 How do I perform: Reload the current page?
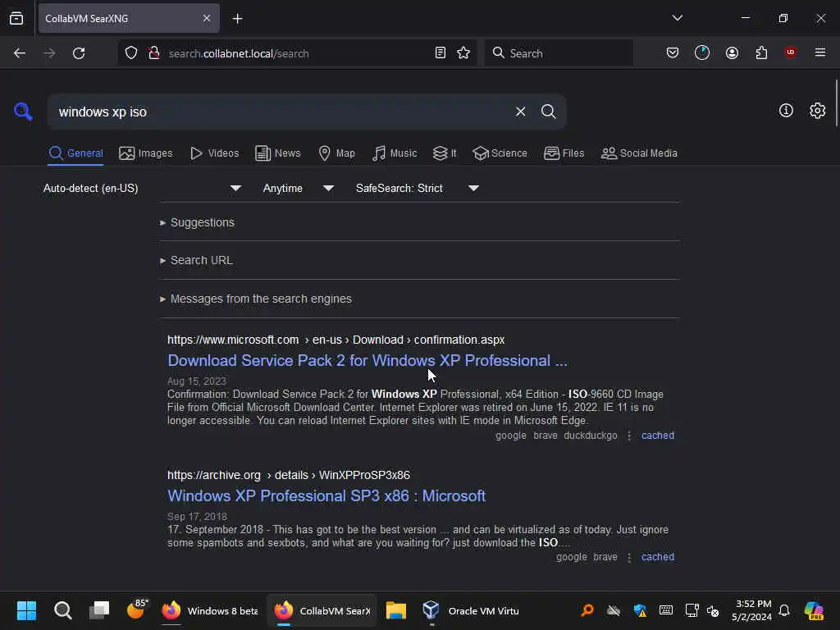[79, 53]
